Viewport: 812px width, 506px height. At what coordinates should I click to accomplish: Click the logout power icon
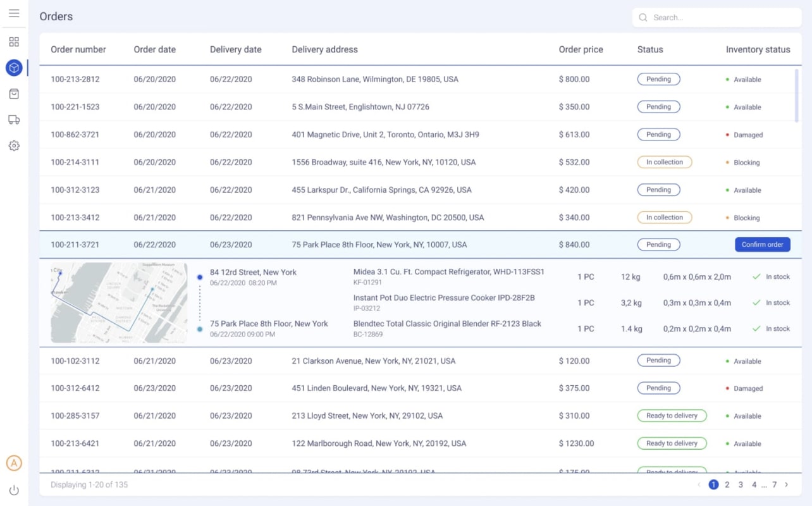14,490
